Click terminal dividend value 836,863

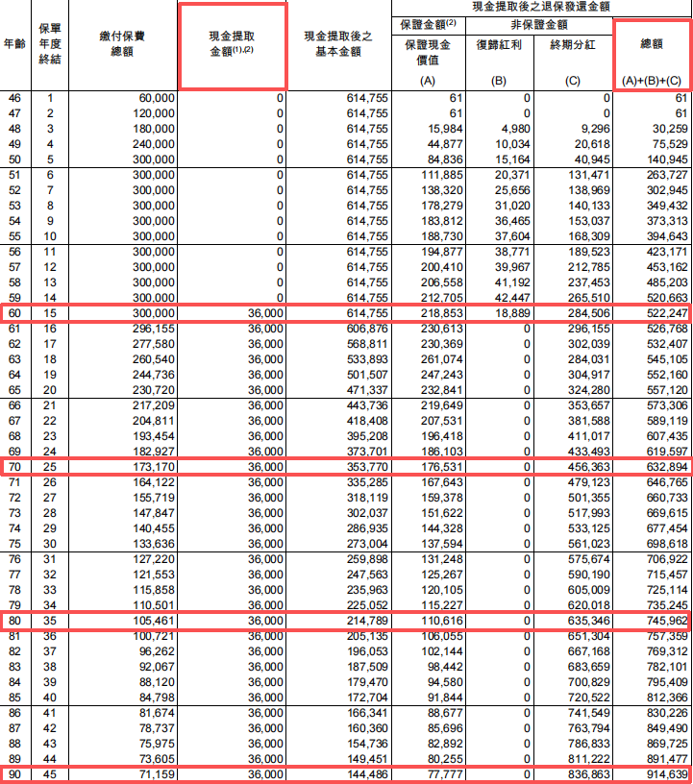(583, 772)
